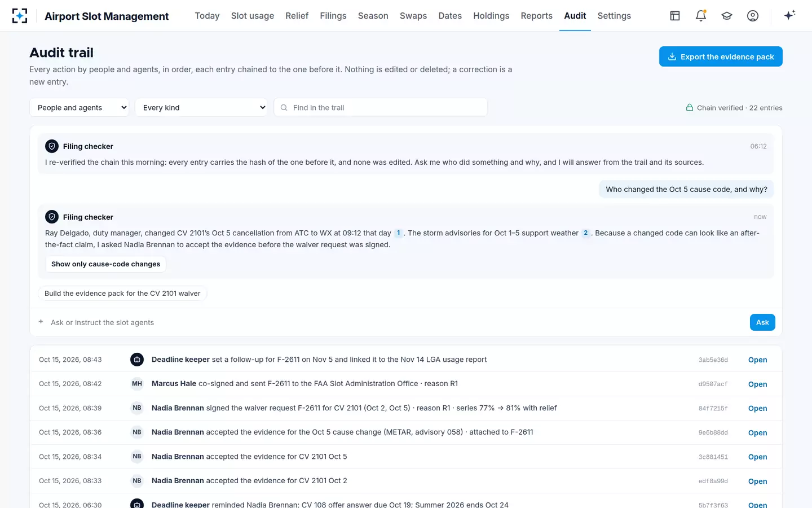Click citation reference 2 in Filing checker reply
812x508 pixels.
pyautogui.click(x=585, y=233)
